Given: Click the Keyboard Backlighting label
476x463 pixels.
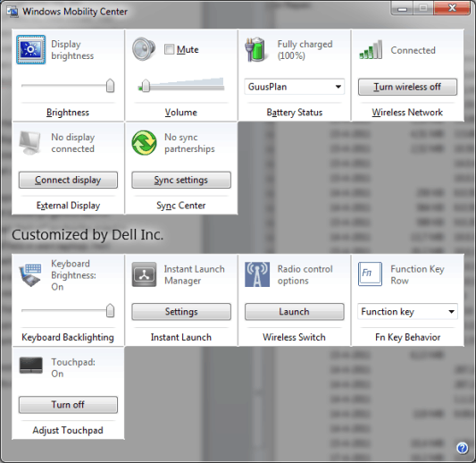Looking at the screenshot, I should (68, 337).
